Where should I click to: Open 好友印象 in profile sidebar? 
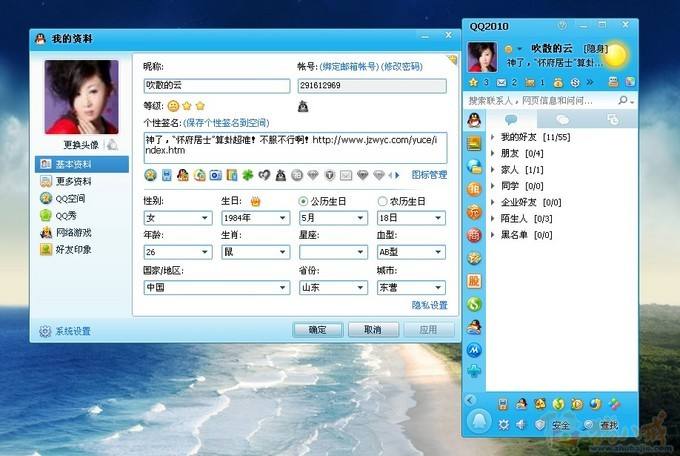(82, 249)
